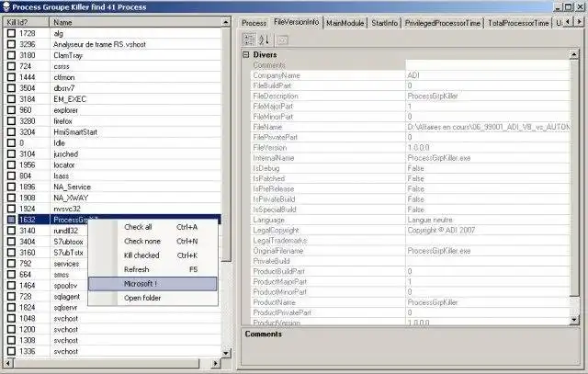Select the jusched process name
Screen dimensions: 588x374
[x=66, y=154]
